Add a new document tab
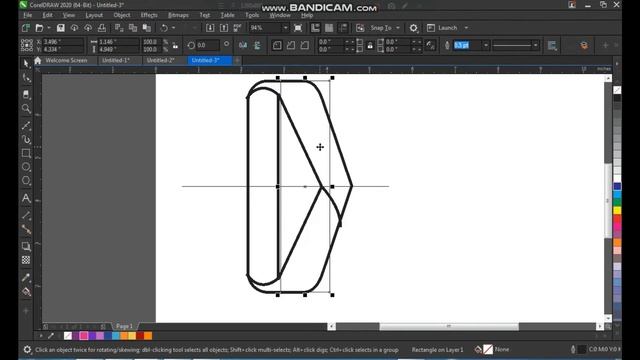The image size is (640, 360). click(237, 60)
